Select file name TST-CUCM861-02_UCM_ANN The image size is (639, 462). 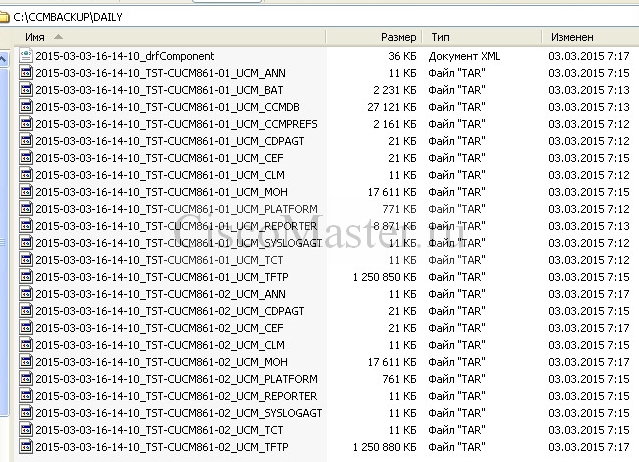point(161,294)
